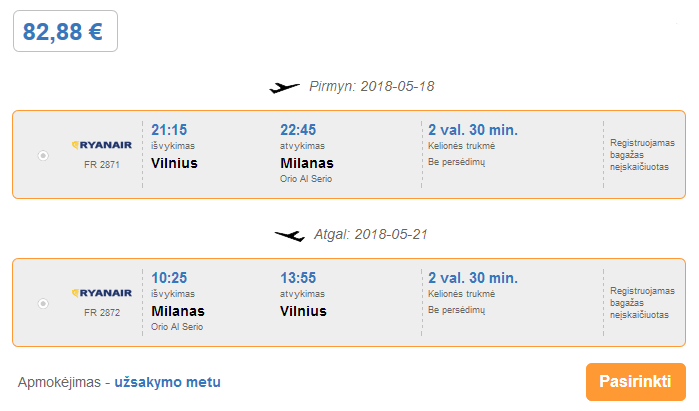Click the Ryanair logo on outbound flight
Viewport: 699px width, 411px height.
point(102,145)
